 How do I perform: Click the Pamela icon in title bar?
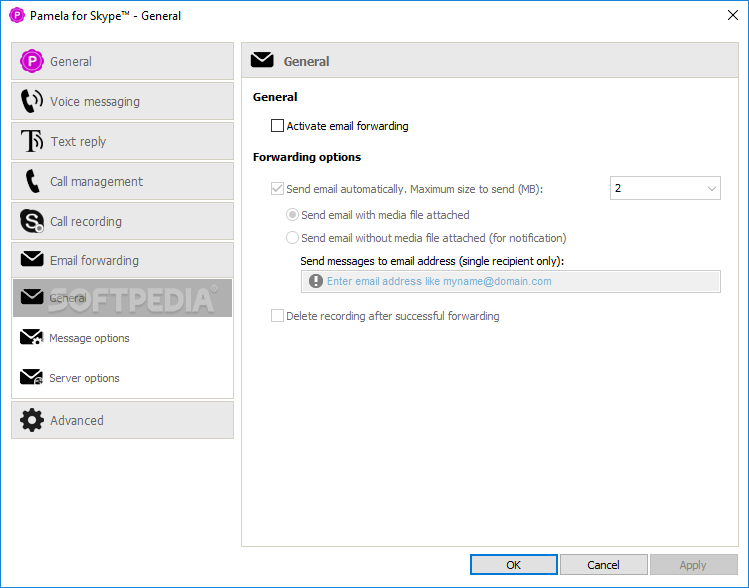point(17,15)
